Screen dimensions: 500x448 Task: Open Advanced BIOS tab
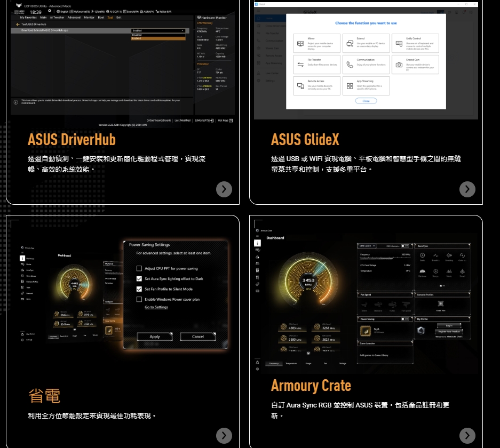(x=74, y=18)
